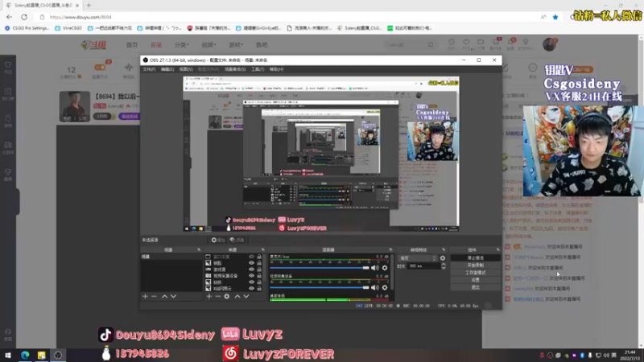Open a new browser tab
The height and width of the screenshot is (362, 644).
[89, 6]
